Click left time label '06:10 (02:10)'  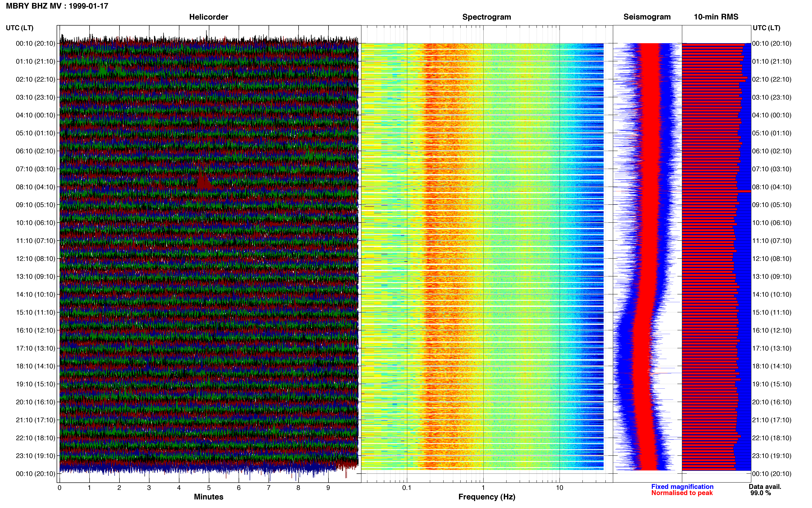(x=36, y=151)
